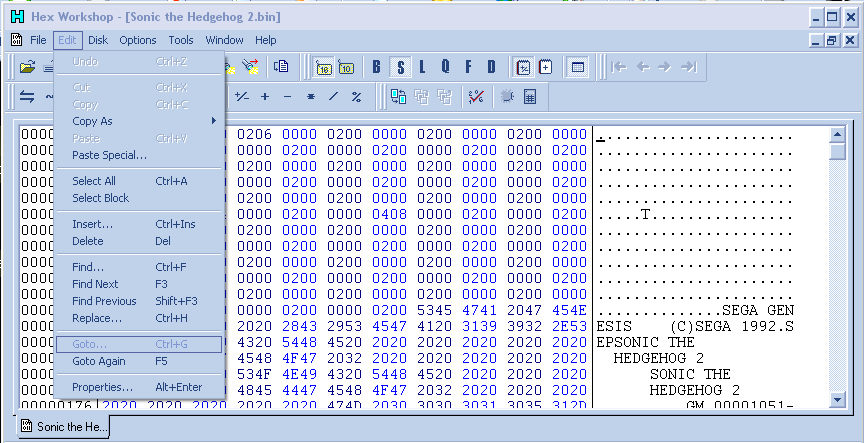Screen dimensions: 864x443
Task: Expand the Copy As submenu
Action: (140, 121)
